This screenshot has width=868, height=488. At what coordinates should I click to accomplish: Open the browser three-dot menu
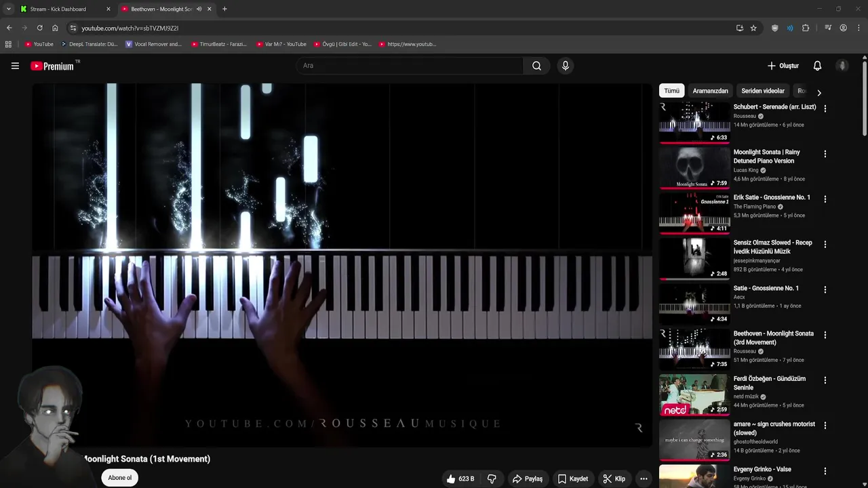(858, 28)
